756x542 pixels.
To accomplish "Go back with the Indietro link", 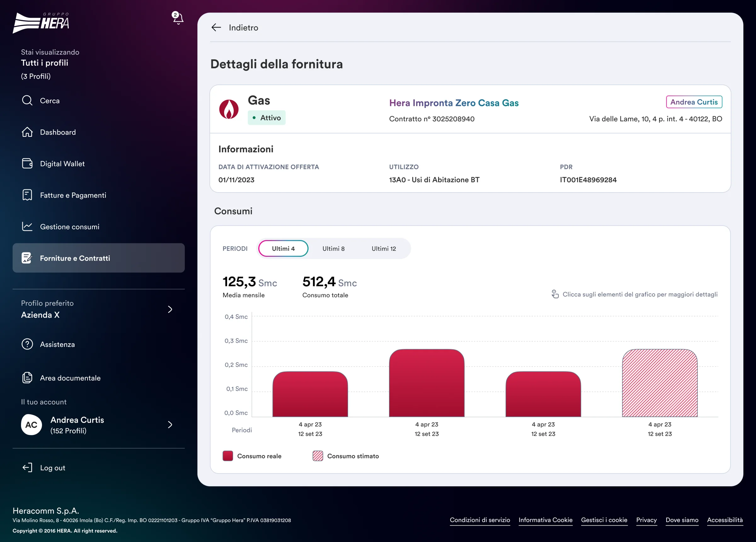I will (243, 28).
